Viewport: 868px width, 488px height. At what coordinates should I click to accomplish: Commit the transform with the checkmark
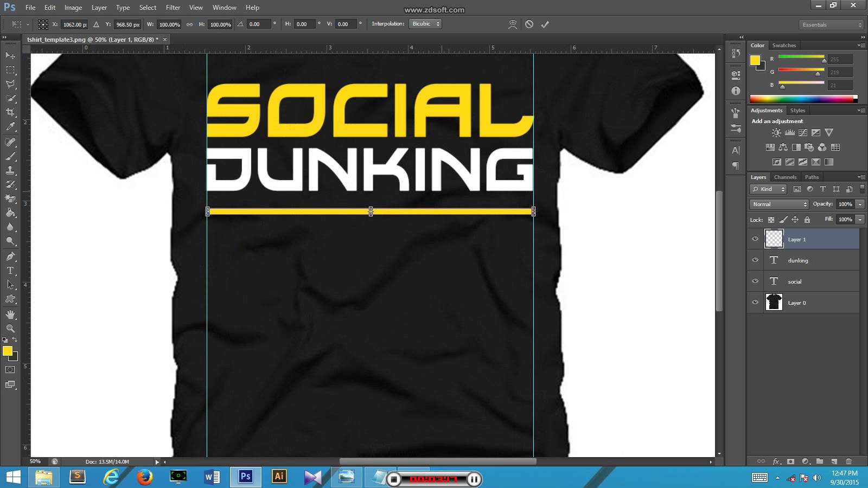545,24
